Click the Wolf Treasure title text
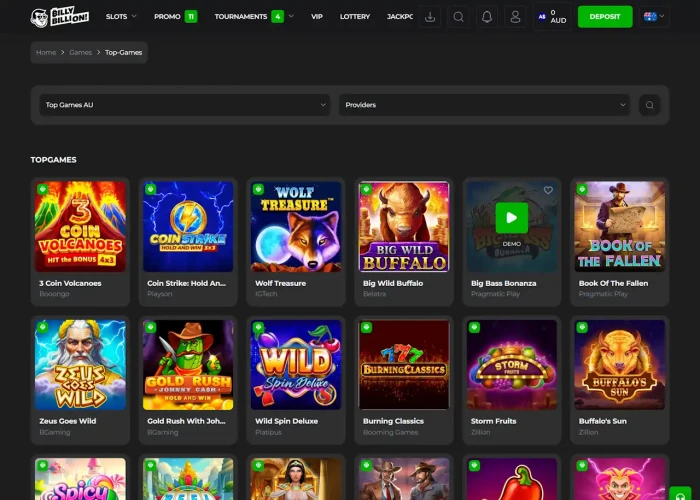700x500 pixels. pos(280,283)
